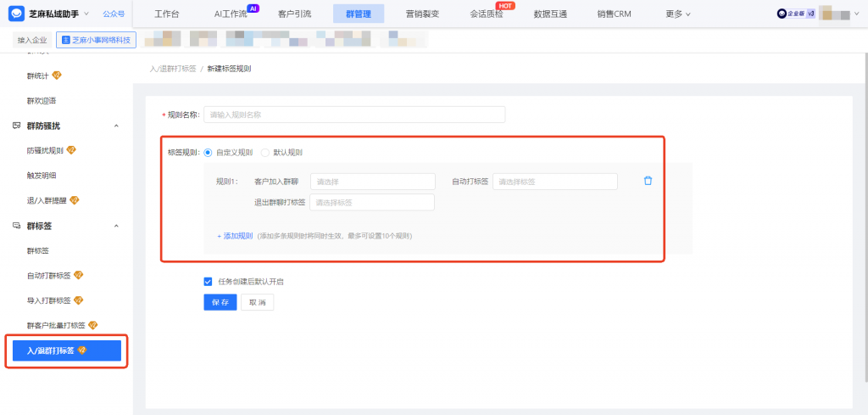Select the 芝麻小事网络科技 enterprise

point(97,40)
